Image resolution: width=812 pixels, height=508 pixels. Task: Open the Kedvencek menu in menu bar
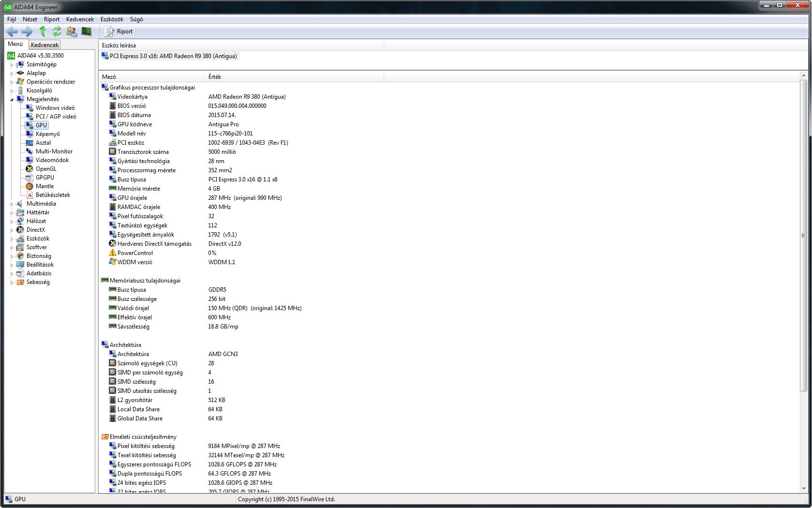(80, 19)
